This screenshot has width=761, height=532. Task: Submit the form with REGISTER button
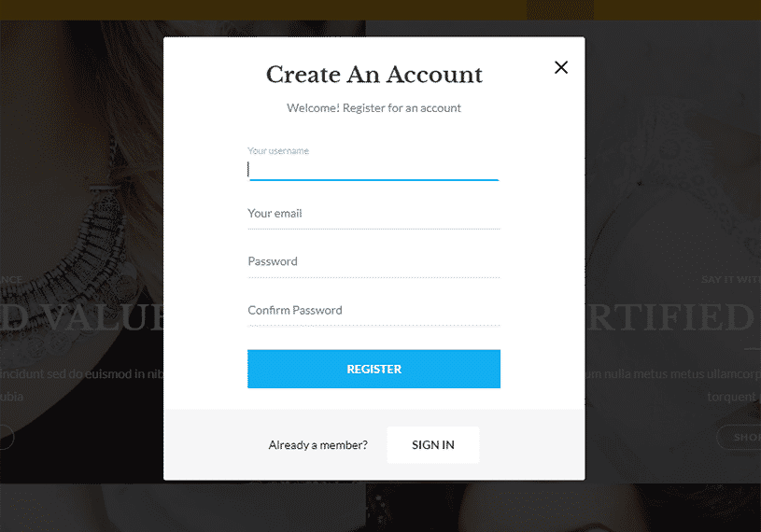click(373, 369)
